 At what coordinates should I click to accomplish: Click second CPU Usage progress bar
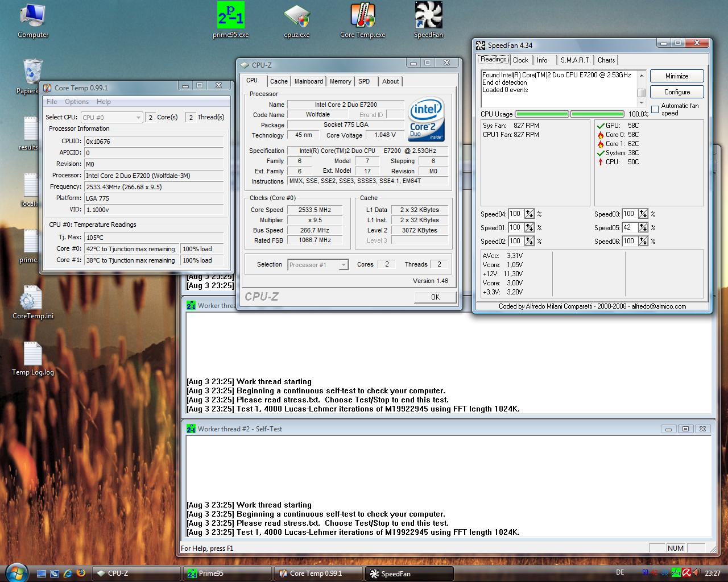pyautogui.click(x=597, y=114)
